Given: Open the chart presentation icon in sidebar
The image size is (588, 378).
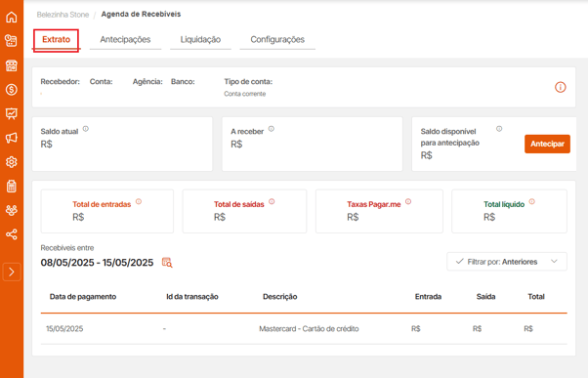Looking at the screenshot, I should (12, 113).
